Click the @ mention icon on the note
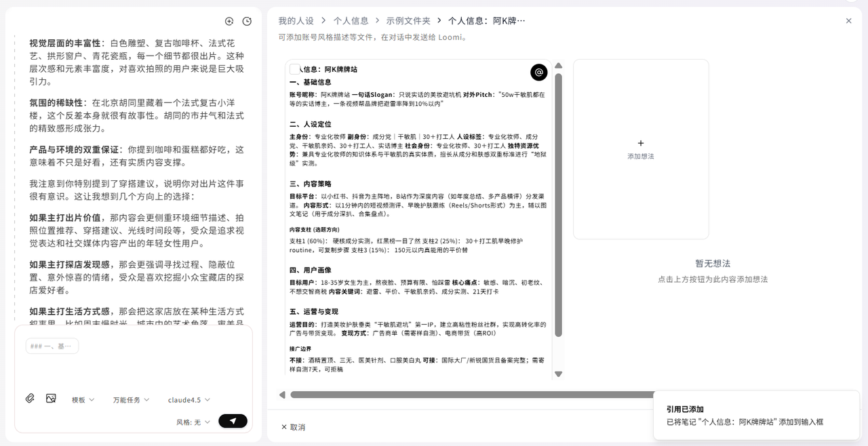This screenshot has width=868, height=446. click(538, 72)
